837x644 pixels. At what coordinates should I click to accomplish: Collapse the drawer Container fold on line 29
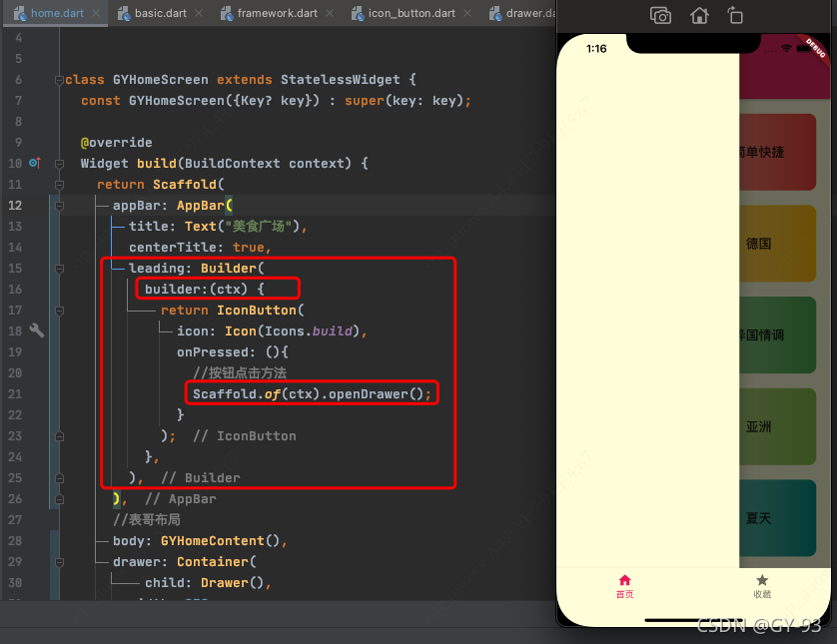59,562
